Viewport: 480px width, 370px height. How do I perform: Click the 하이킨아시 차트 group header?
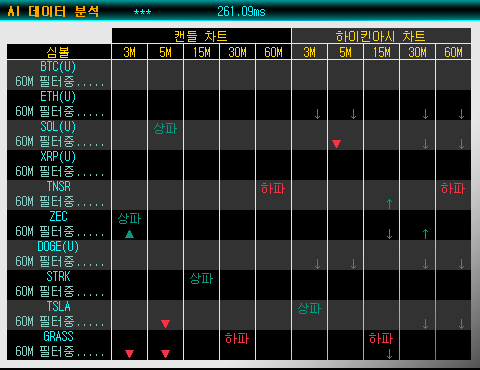[x=381, y=36]
